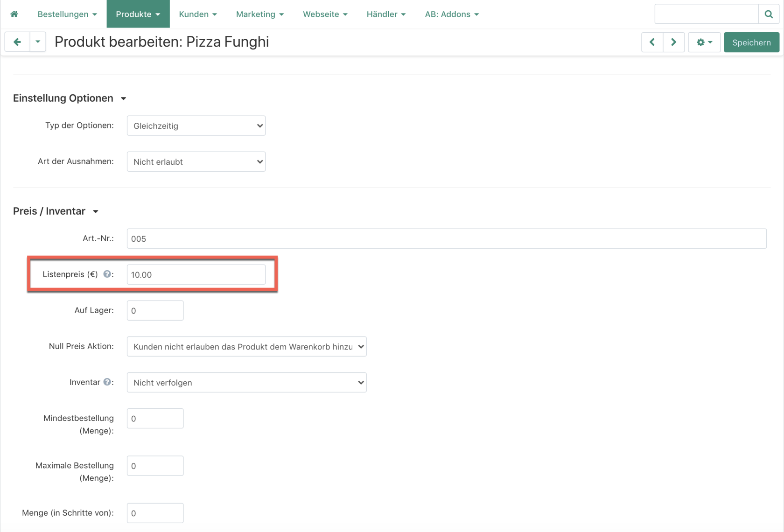
Task: Open the AB: Addons menu
Action: (452, 14)
